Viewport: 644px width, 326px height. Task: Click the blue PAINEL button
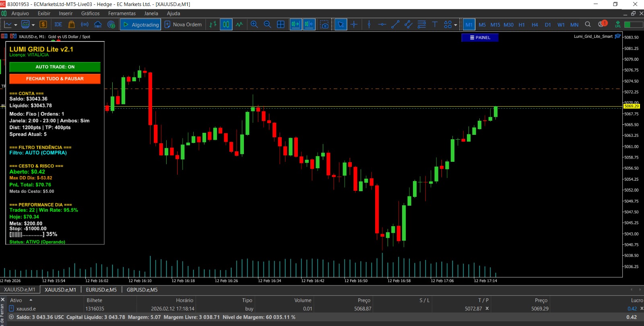pyautogui.click(x=480, y=37)
